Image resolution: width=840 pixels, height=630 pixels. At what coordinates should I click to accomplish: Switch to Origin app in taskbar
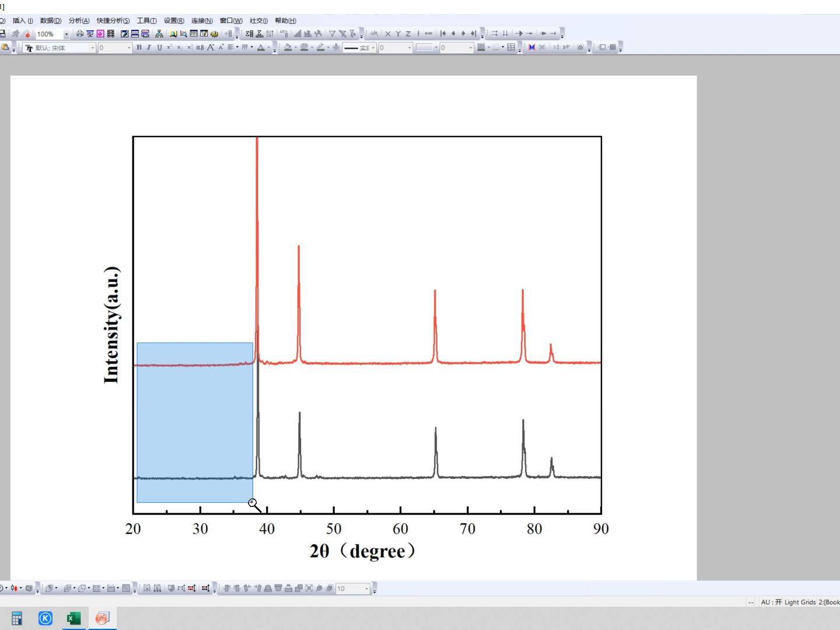click(x=102, y=618)
